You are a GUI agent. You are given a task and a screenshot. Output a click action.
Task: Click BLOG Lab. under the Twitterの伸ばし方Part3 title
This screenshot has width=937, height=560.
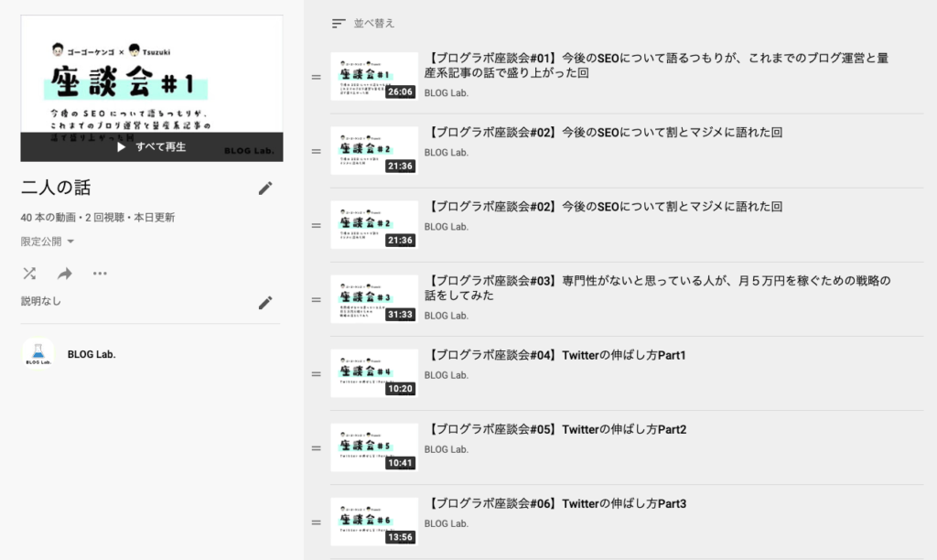point(447,523)
